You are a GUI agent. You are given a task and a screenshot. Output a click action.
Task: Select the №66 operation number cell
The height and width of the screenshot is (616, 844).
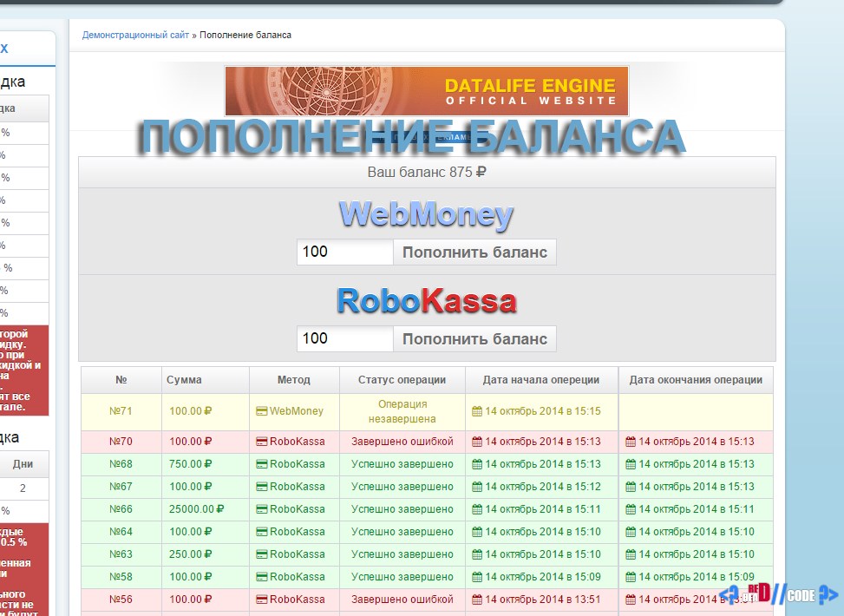click(121, 509)
